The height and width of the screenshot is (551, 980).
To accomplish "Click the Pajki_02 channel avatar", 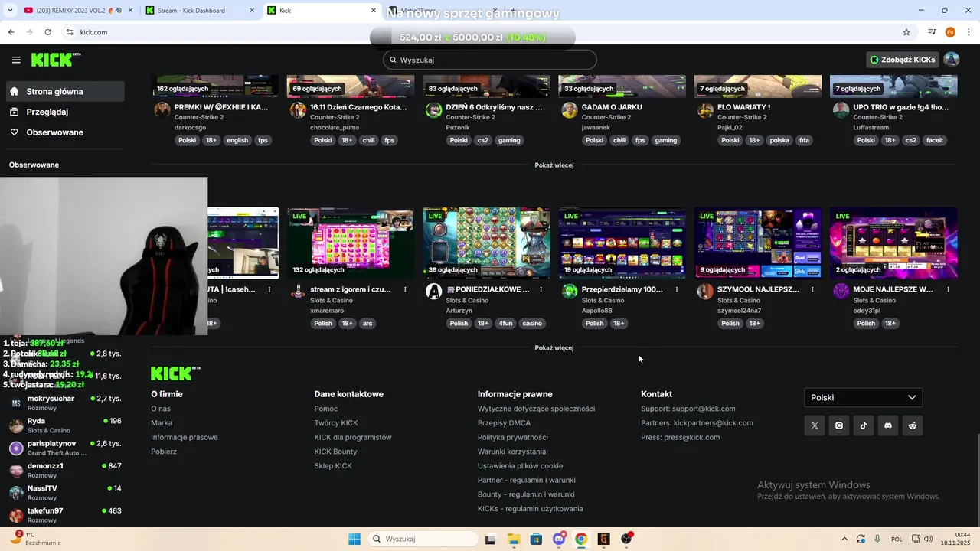I will pyautogui.click(x=705, y=109).
